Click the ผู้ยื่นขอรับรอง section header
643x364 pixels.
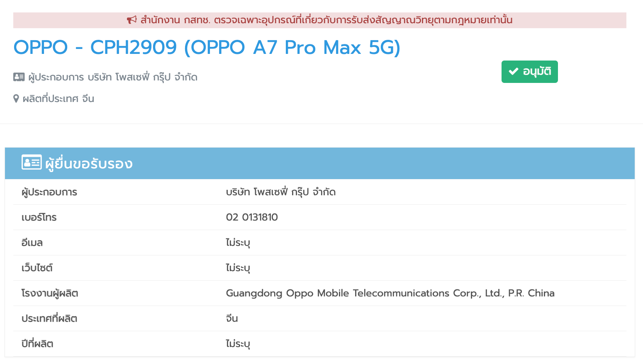320,163
